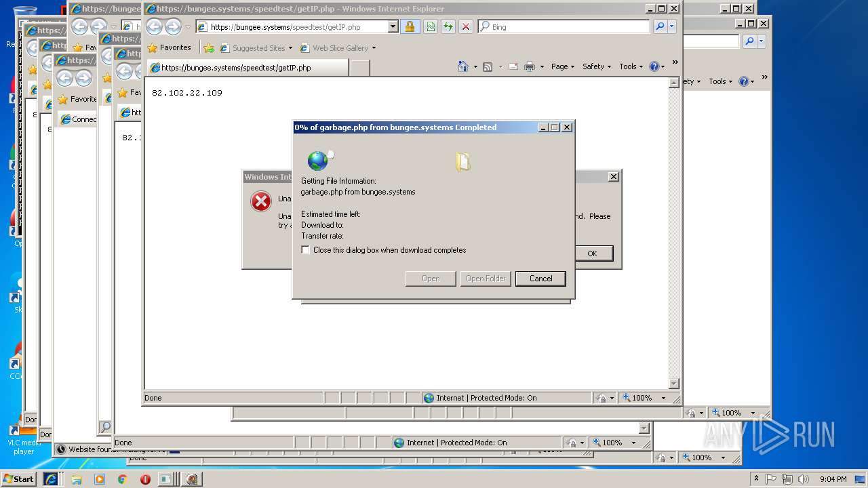The width and height of the screenshot is (868, 488).
Task: Click the Add to Favorites Bar star icon
Action: pyautogui.click(x=209, y=48)
